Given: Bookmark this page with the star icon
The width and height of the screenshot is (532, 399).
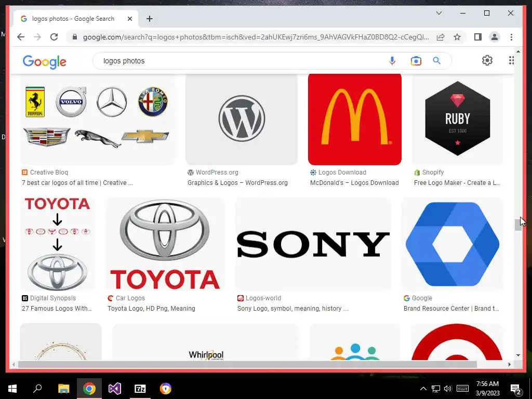Looking at the screenshot, I should tap(457, 37).
